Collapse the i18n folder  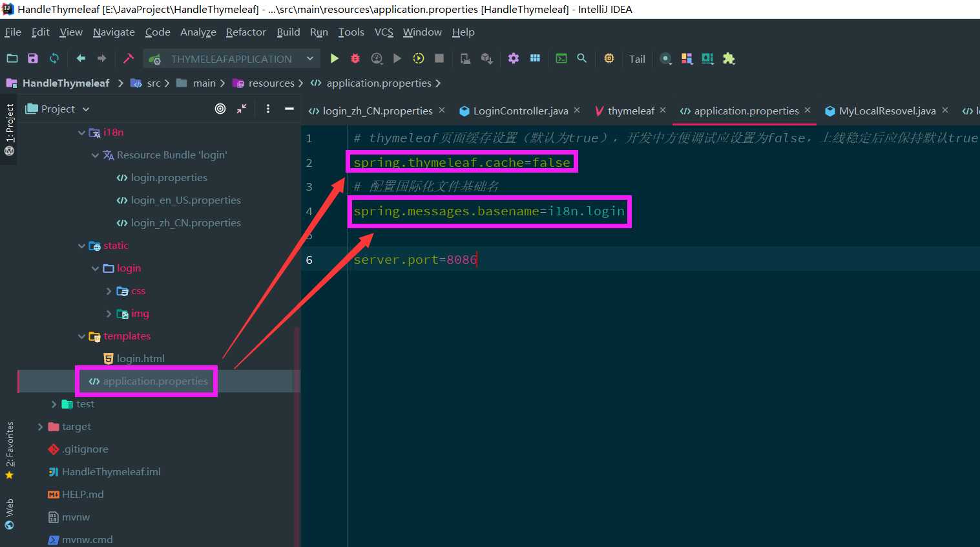click(x=81, y=133)
